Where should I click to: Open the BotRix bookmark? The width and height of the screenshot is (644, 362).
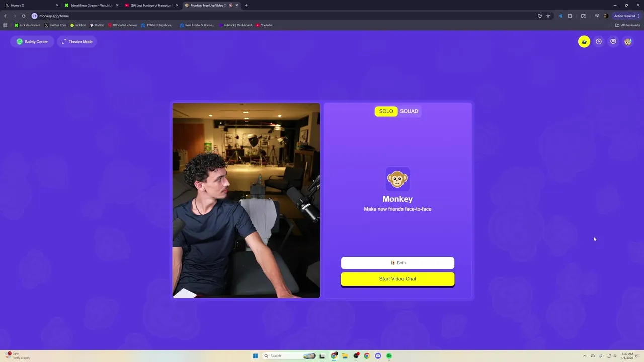pos(97,25)
